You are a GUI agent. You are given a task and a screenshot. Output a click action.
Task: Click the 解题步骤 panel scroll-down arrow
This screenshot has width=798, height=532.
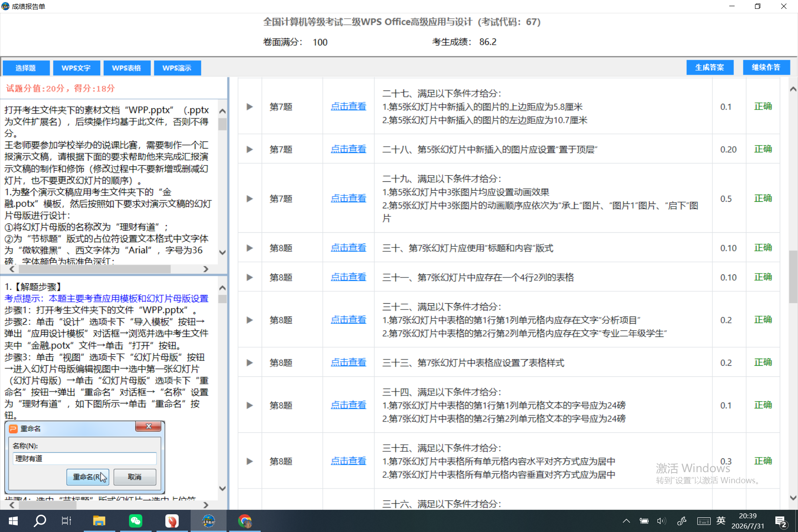click(223, 489)
